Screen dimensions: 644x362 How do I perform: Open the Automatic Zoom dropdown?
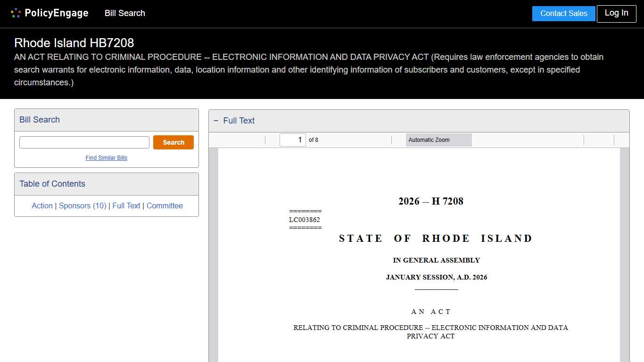pos(438,140)
